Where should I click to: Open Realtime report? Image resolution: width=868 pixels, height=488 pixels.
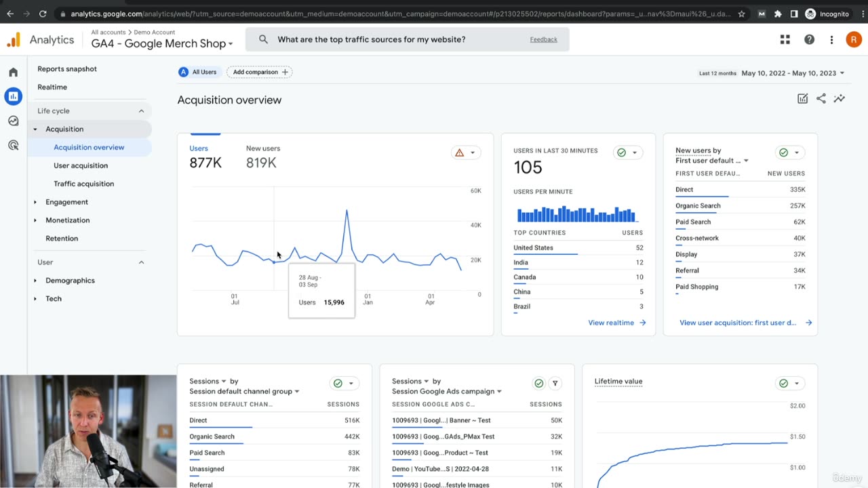tap(52, 87)
